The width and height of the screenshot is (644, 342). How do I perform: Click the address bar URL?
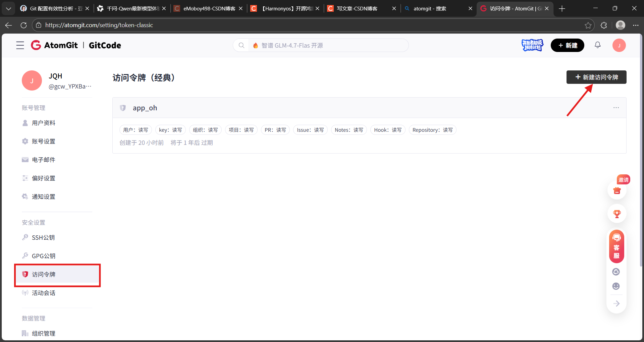coord(99,25)
